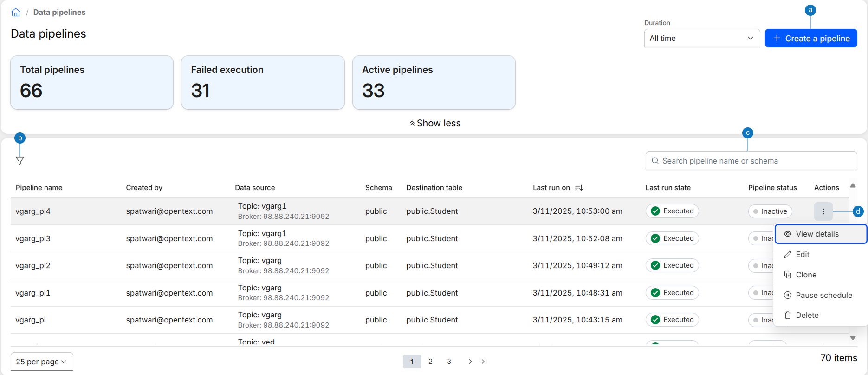Click pipeline name vgarg_pl1
This screenshot has width=868, height=375.
(x=33, y=293)
